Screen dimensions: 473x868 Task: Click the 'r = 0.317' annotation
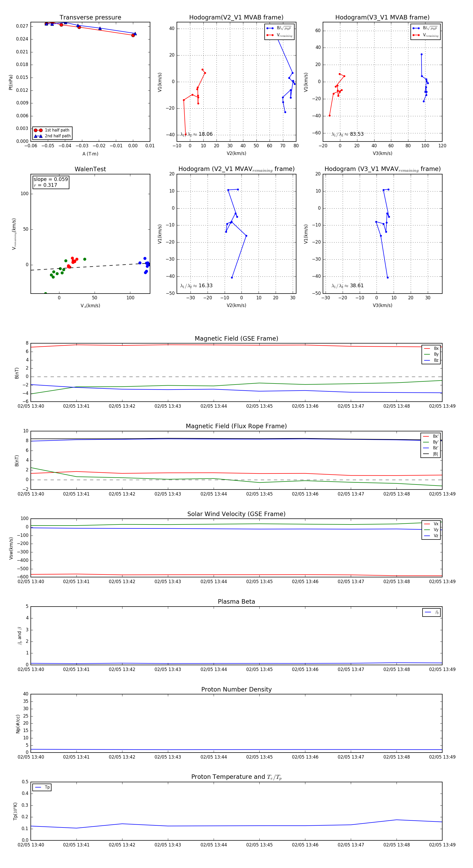pos(45,185)
